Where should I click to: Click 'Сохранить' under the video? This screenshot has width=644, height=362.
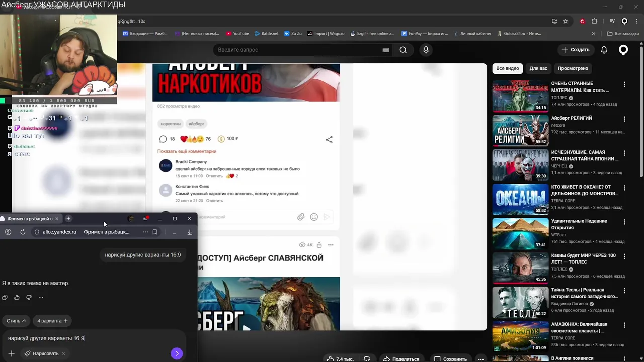450,359
